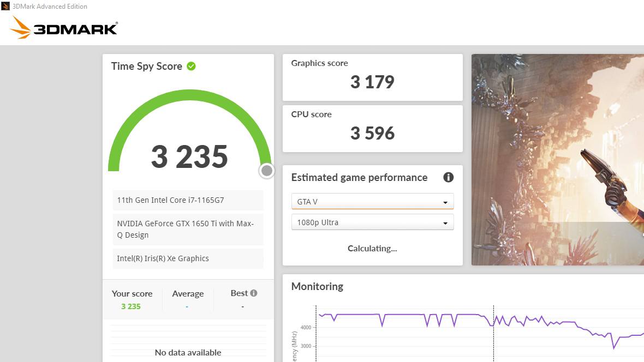Click the Monitoring section heading
Image resolution: width=644 pixels, height=362 pixels.
click(x=317, y=286)
